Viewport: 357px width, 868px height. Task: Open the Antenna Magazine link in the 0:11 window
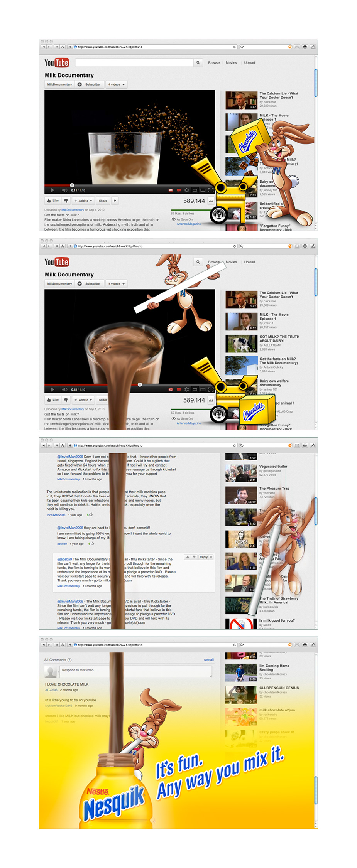pos(189,224)
